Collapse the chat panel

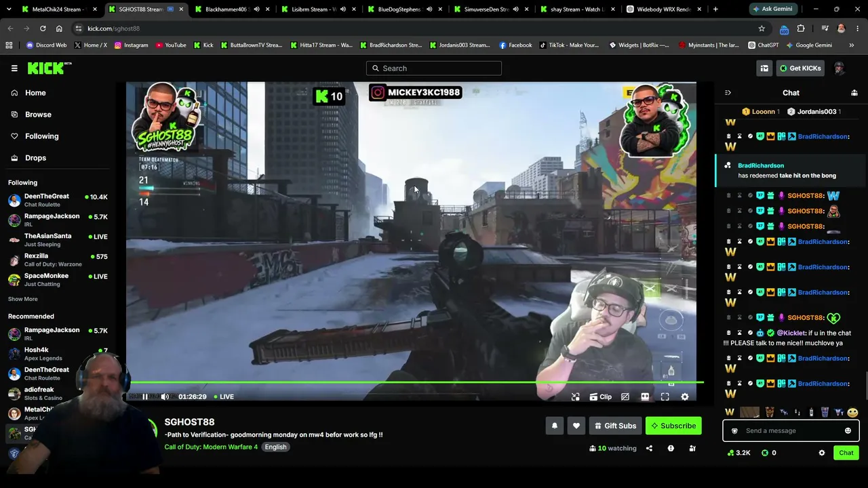coord(728,93)
